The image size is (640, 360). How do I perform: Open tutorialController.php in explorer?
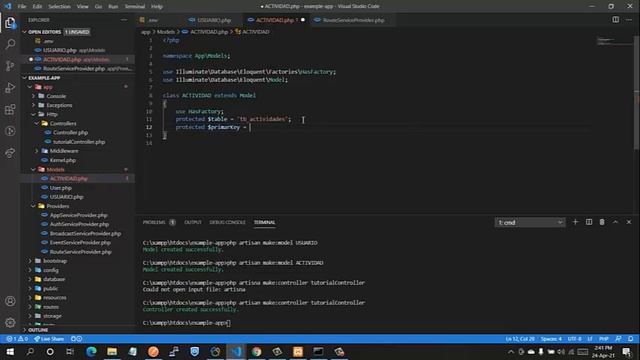click(79, 142)
